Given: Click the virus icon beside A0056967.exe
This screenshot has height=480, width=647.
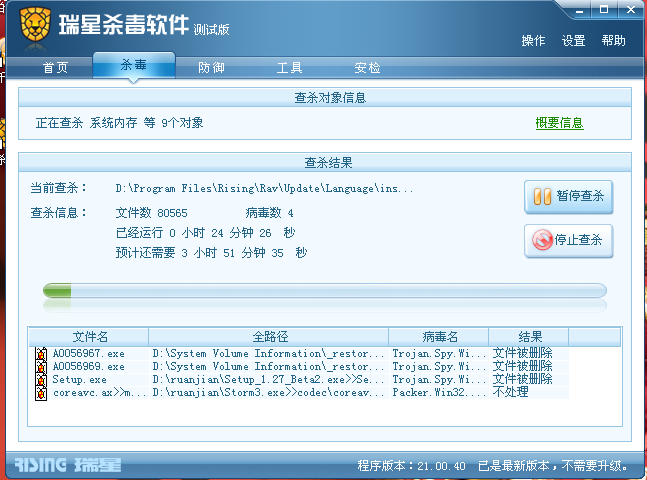Looking at the screenshot, I should coord(41,354).
